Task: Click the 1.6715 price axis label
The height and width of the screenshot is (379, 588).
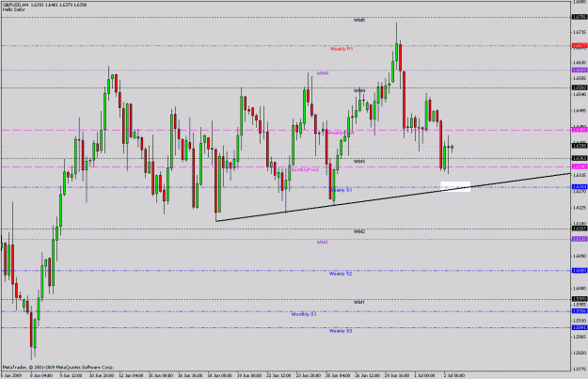Action: pyautogui.click(x=580, y=32)
